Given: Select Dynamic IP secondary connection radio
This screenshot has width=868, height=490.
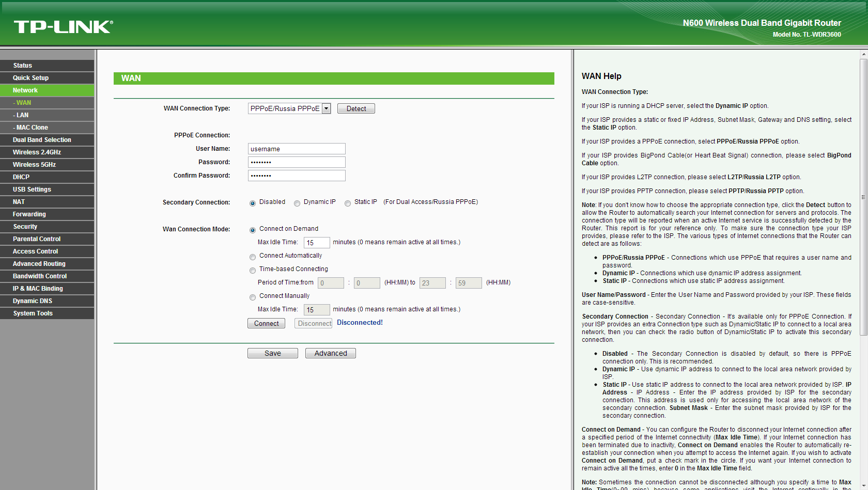Looking at the screenshot, I should point(297,203).
